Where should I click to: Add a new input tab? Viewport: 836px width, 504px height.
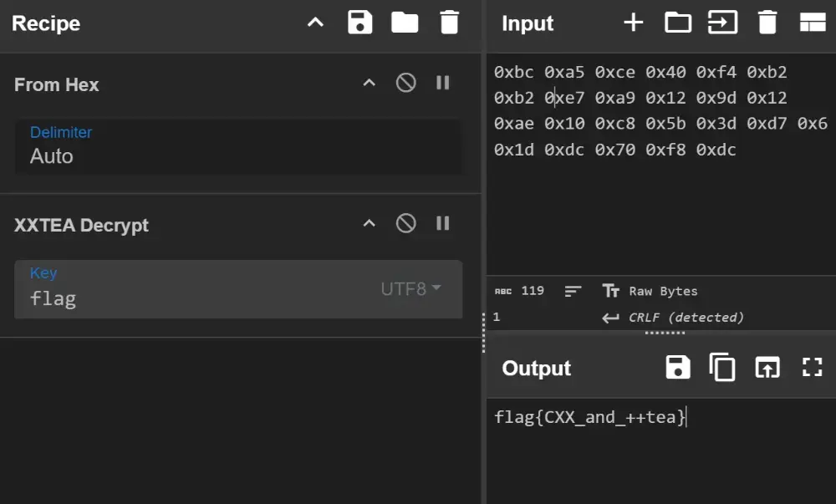click(x=633, y=23)
